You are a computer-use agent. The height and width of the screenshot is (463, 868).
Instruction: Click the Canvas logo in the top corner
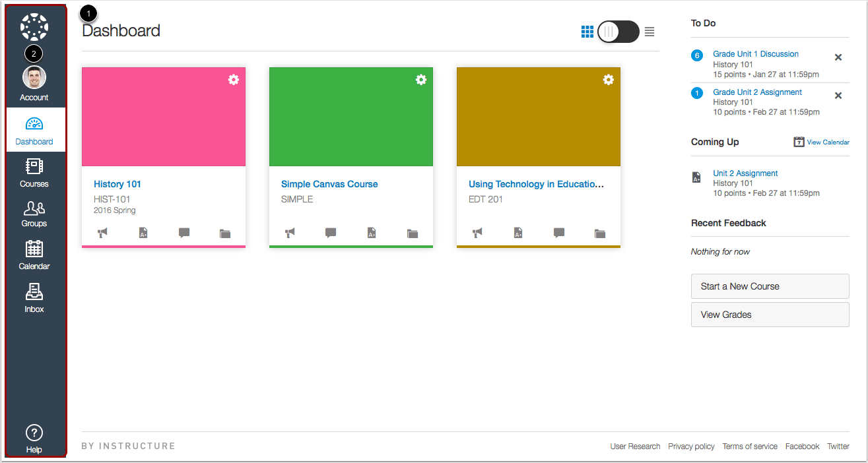(34, 26)
